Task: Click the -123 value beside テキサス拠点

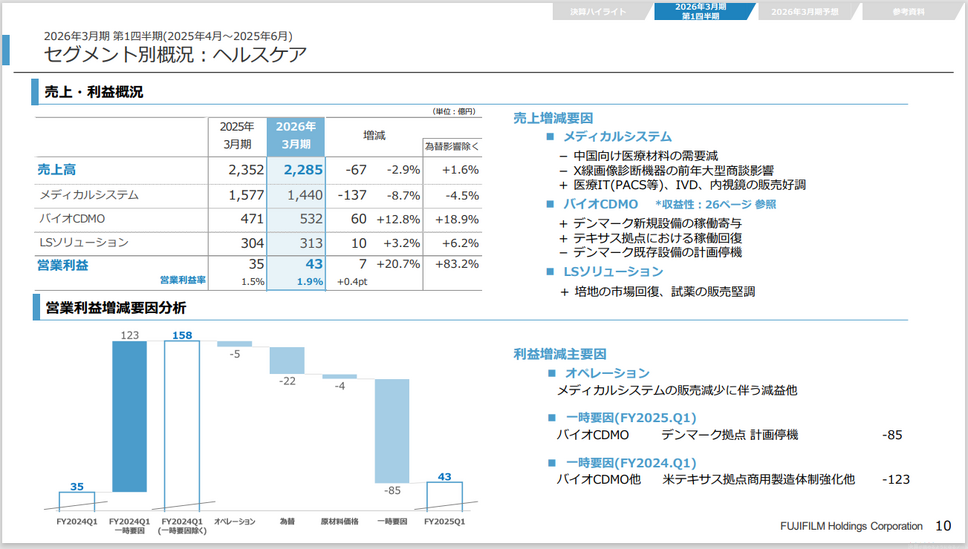Action: click(896, 480)
